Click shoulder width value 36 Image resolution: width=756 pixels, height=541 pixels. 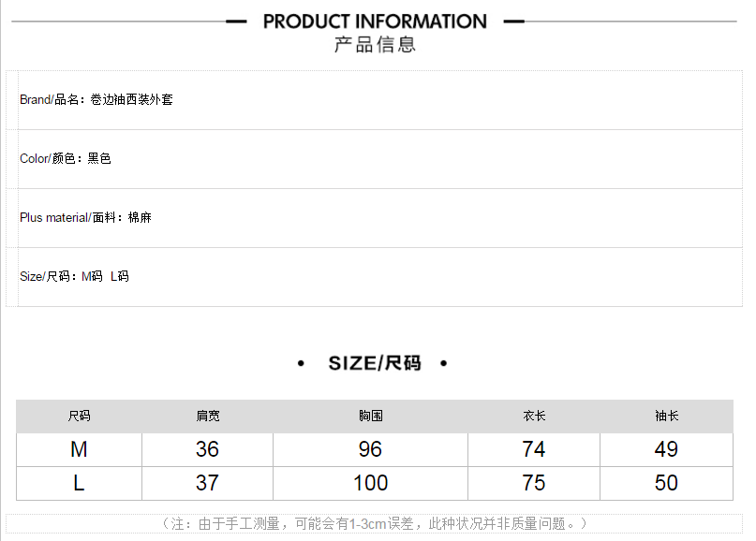[x=207, y=450]
